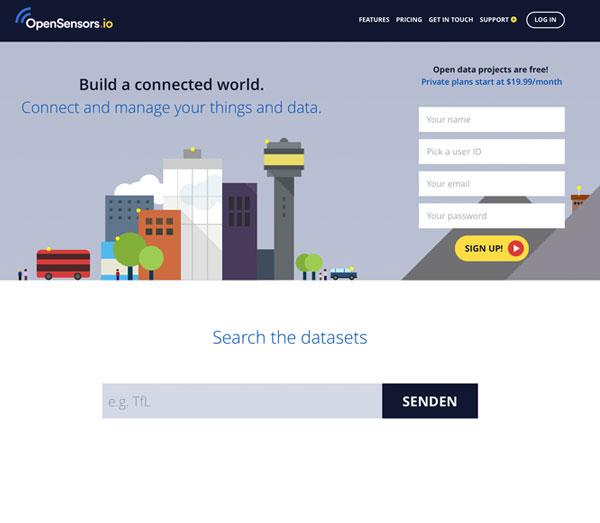The image size is (600, 523).
Task: Focus the Pick a user ID field
Action: [491, 152]
